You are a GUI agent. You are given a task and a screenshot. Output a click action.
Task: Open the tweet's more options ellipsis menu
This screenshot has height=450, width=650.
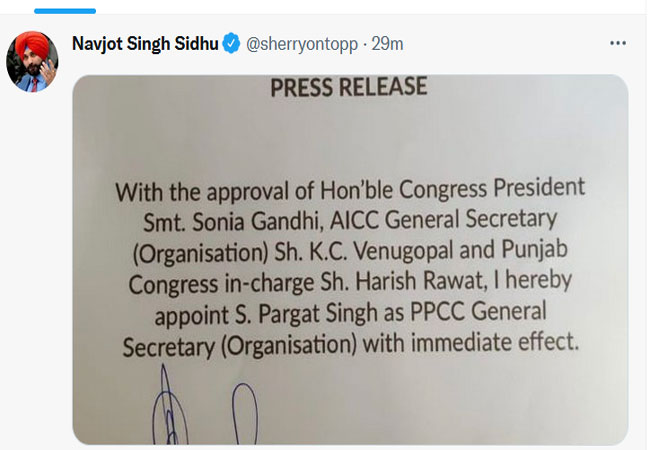pyautogui.click(x=619, y=45)
